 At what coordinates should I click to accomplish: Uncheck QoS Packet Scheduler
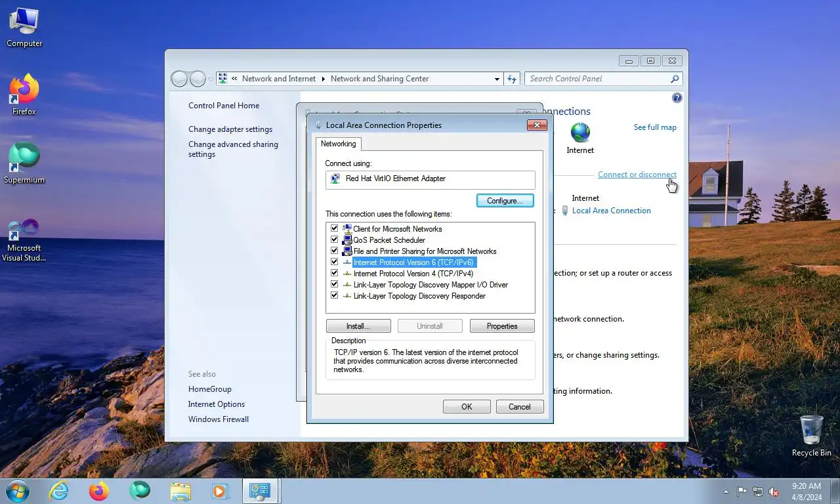pyautogui.click(x=334, y=240)
